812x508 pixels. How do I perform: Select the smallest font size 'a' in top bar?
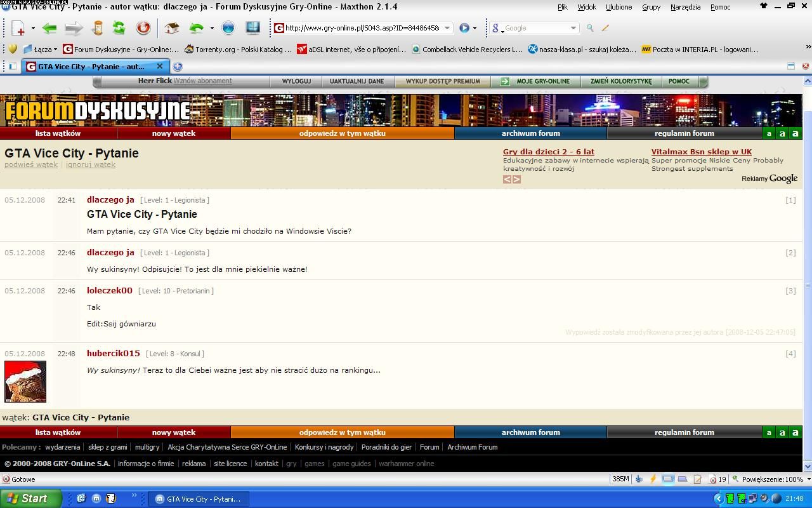coord(769,133)
